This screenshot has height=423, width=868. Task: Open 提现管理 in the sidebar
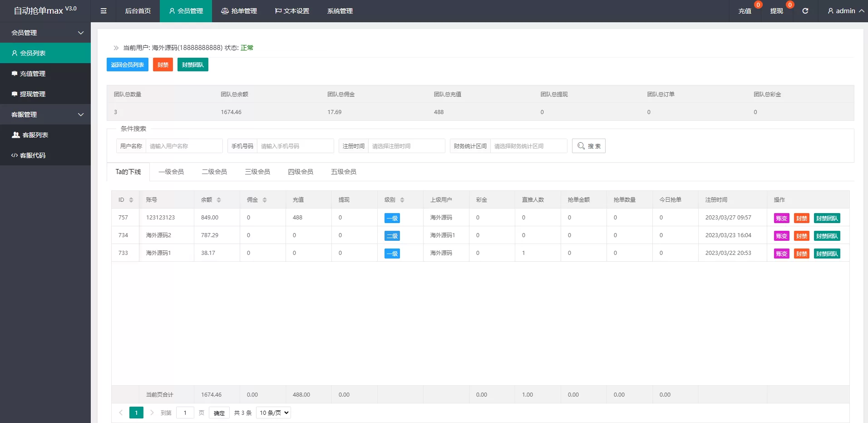click(x=33, y=94)
